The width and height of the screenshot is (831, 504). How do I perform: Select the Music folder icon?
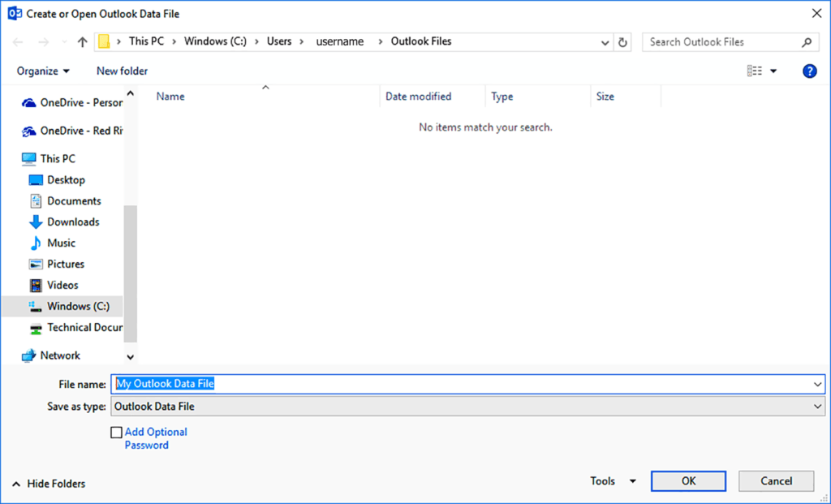click(36, 243)
